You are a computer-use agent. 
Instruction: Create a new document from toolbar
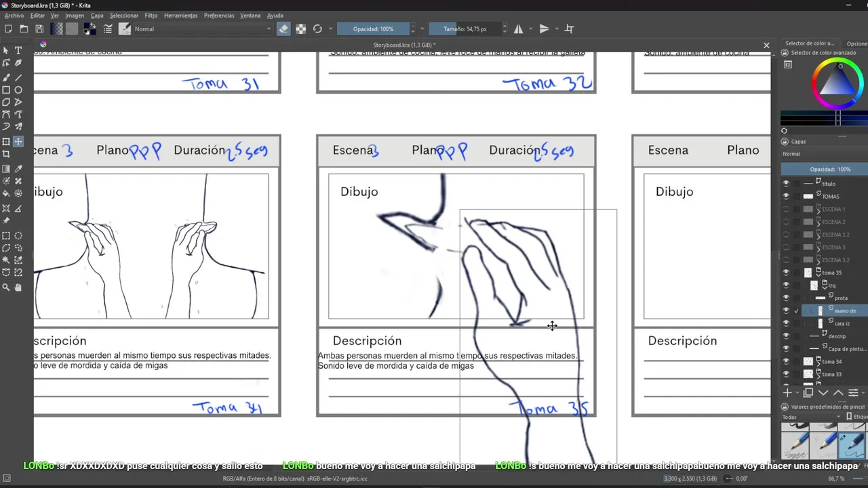point(8,29)
